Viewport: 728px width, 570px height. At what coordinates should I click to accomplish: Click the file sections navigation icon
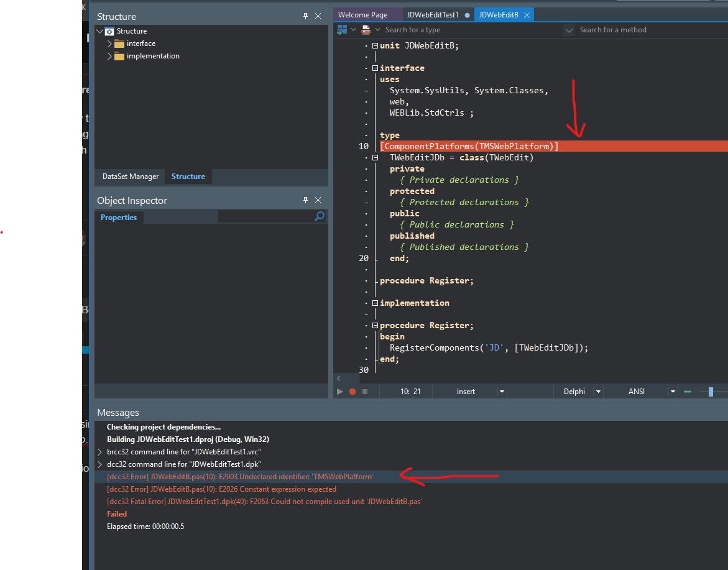[x=342, y=30]
